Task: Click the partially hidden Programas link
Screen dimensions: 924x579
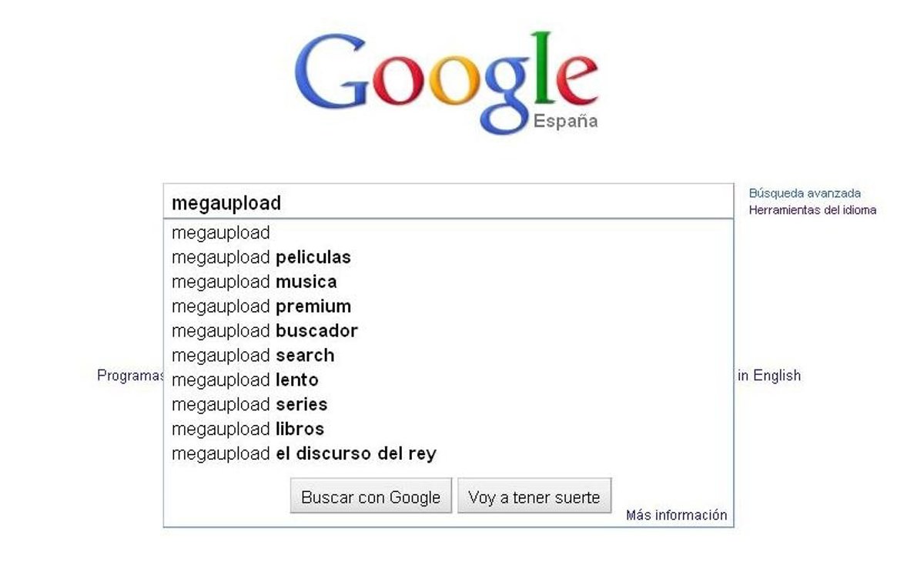Action: [129, 376]
